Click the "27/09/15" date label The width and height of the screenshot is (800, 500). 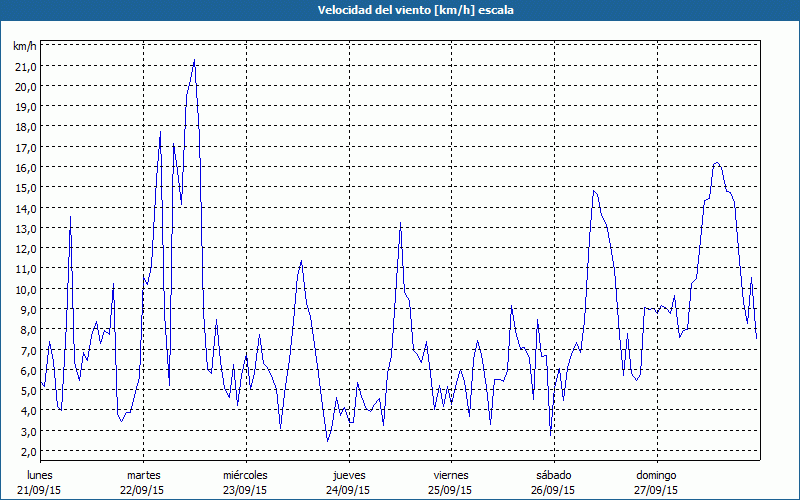coord(656,490)
